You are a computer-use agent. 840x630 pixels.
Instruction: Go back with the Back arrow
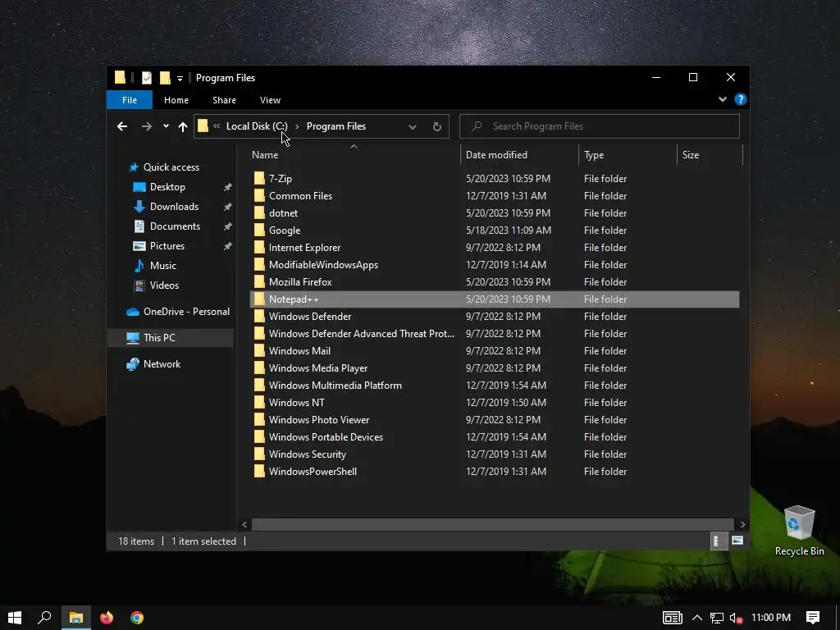tap(122, 126)
